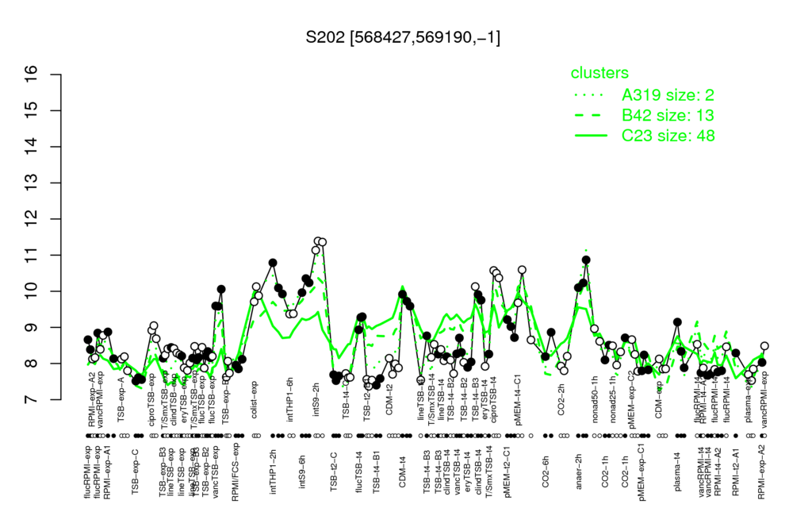Click the 'intTHP1-2h' x-axis label
Screen dimensions: 812x508
(274, 471)
